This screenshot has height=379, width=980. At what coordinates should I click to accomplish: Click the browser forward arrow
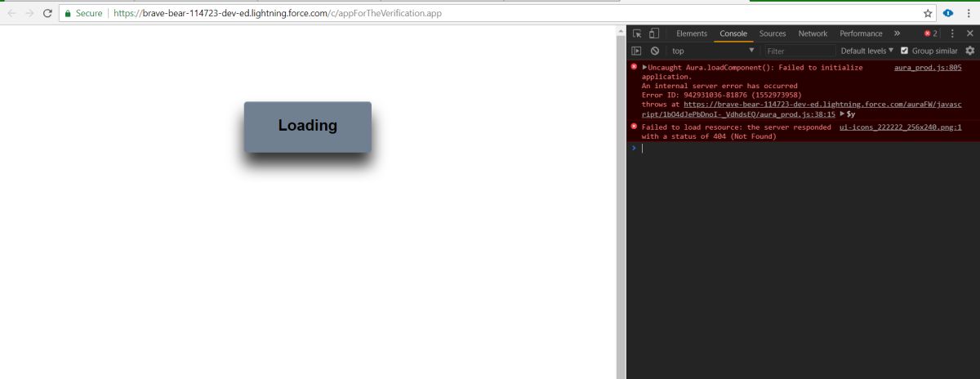pos(30,14)
